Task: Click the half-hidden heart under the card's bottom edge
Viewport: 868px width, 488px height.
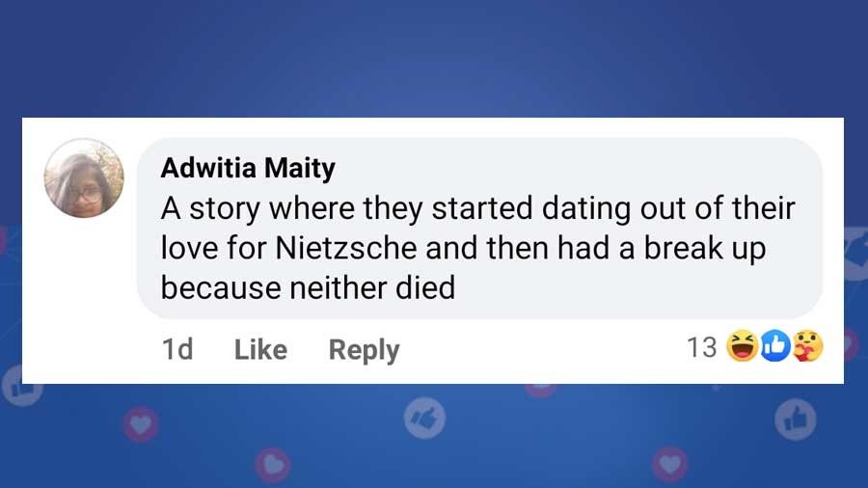Action: pos(541,390)
